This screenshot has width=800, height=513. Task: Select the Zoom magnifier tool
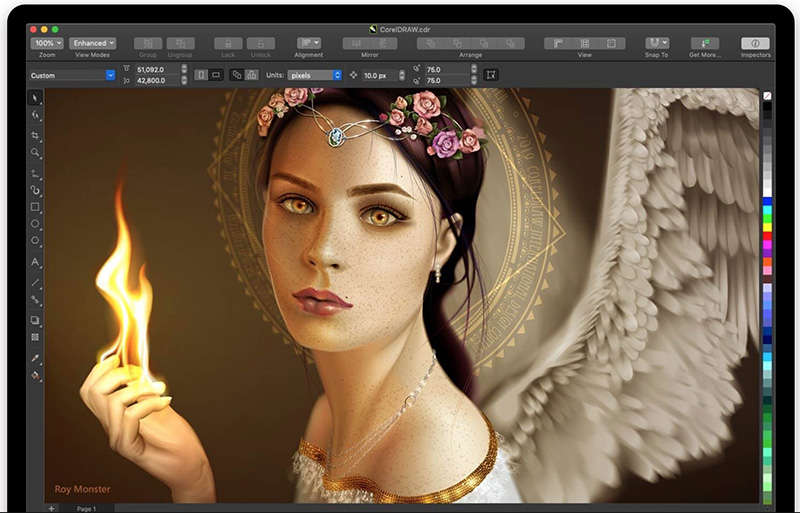point(35,152)
